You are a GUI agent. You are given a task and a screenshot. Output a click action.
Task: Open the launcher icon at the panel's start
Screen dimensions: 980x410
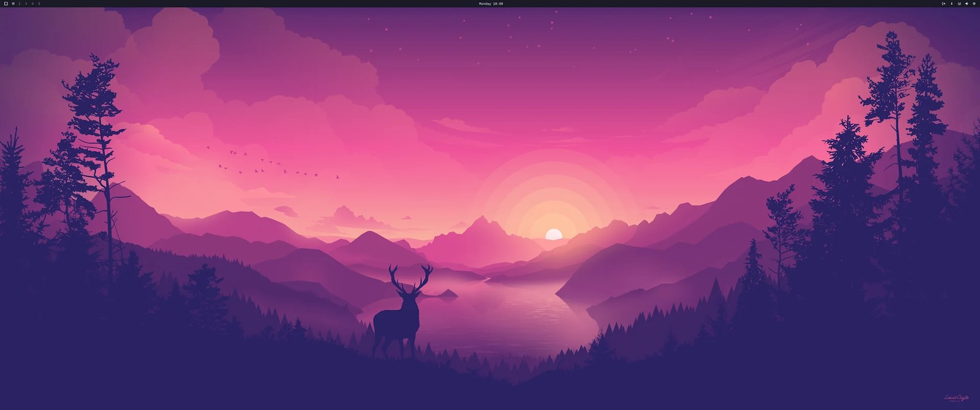tap(6, 4)
